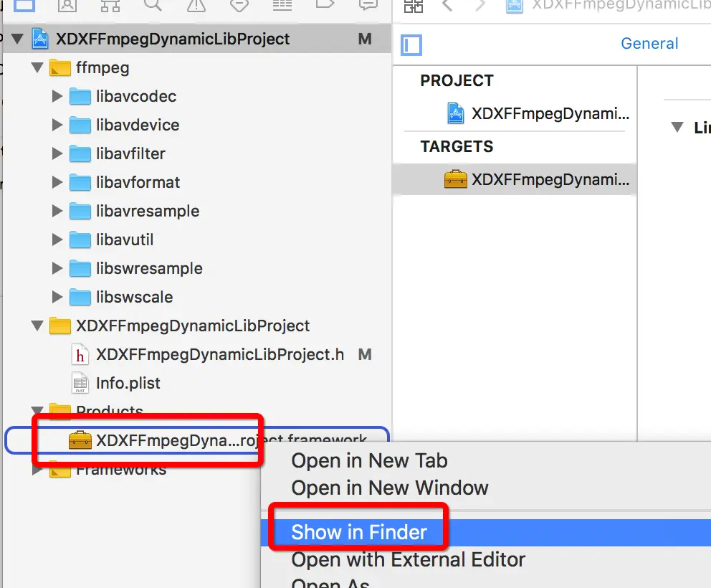Expand the libavresample folder
This screenshot has height=588, width=711.
[x=57, y=211]
